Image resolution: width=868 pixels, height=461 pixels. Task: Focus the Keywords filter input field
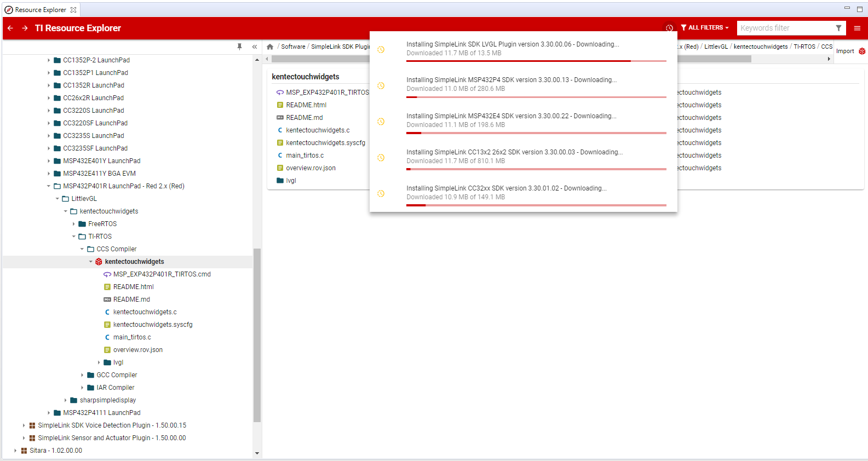click(x=785, y=28)
